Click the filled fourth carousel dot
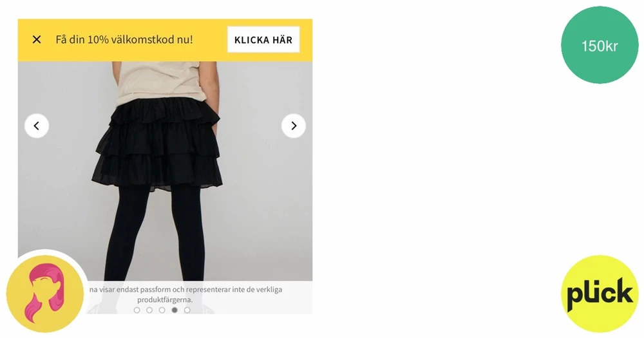This screenshot has height=338, width=644. point(175,310)
